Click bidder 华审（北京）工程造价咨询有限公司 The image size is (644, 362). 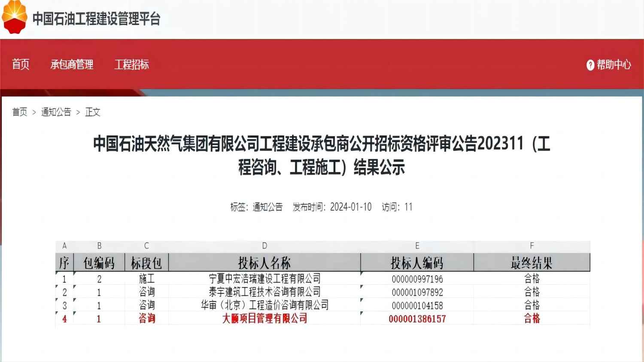264,305
